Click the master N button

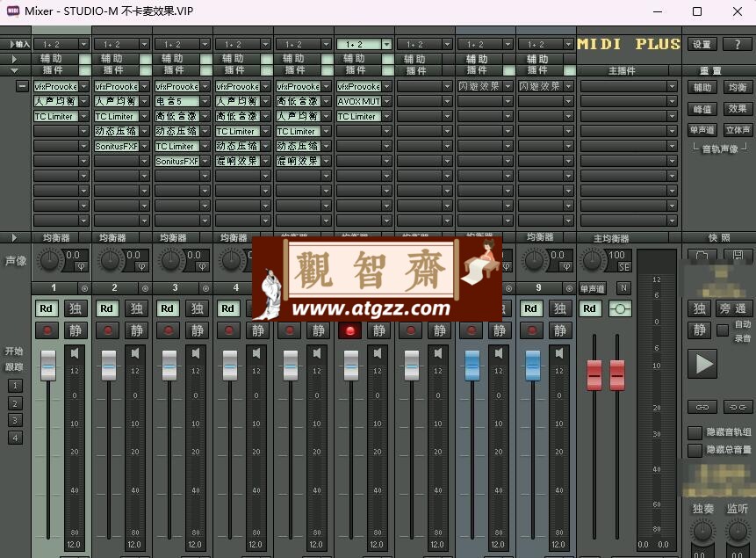pyautogui.click(x=623, y=288)
